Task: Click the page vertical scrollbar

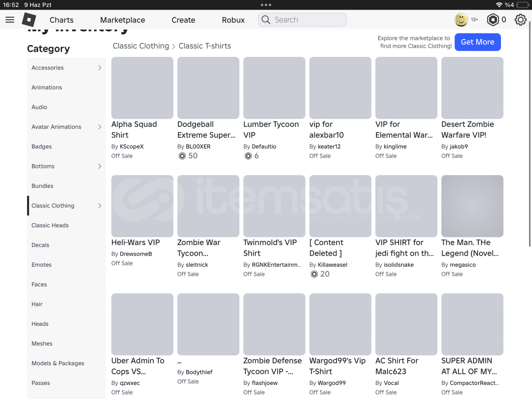Action: [x=530, y=133]
